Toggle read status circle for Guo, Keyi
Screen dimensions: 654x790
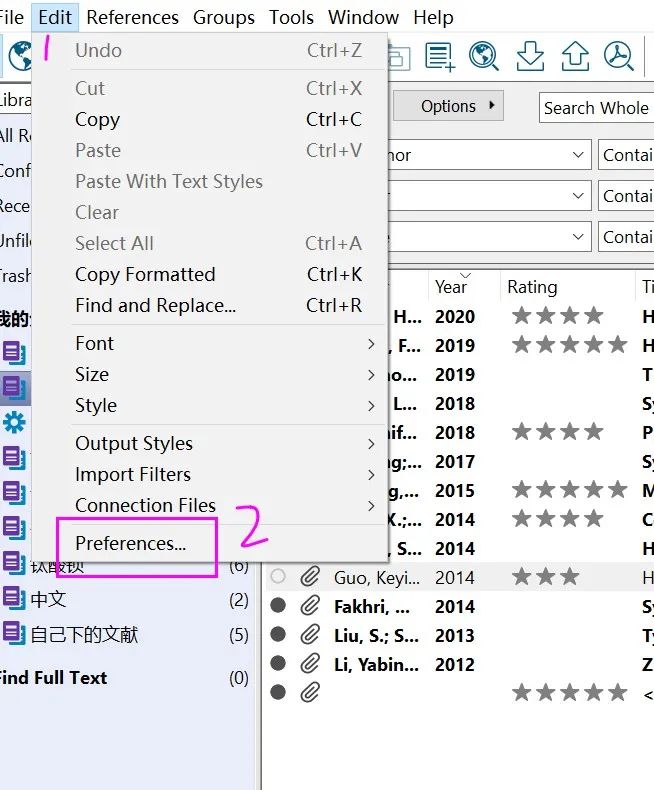[x=278, y=576]
